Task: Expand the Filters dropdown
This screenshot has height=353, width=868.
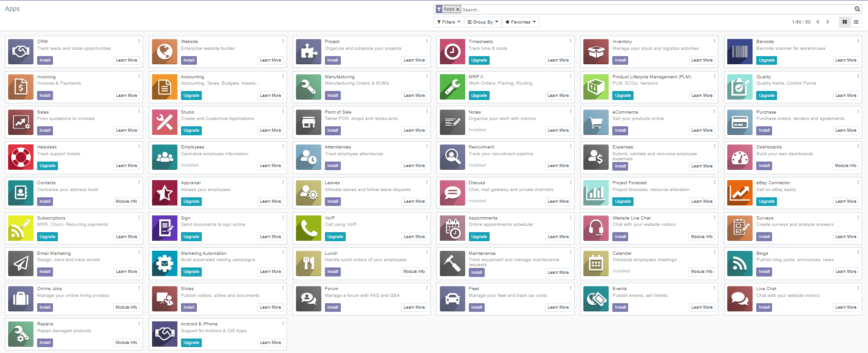Action: (x=448, y=22)
